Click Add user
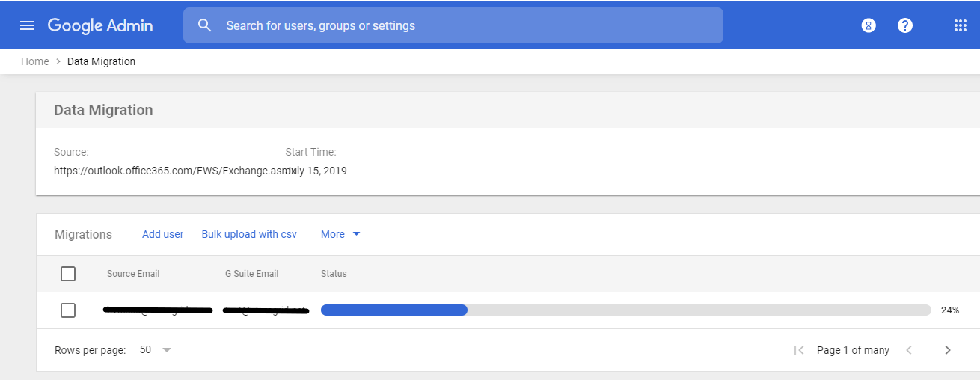The width and height of the screenshot is (980, 380). [163, 234]
